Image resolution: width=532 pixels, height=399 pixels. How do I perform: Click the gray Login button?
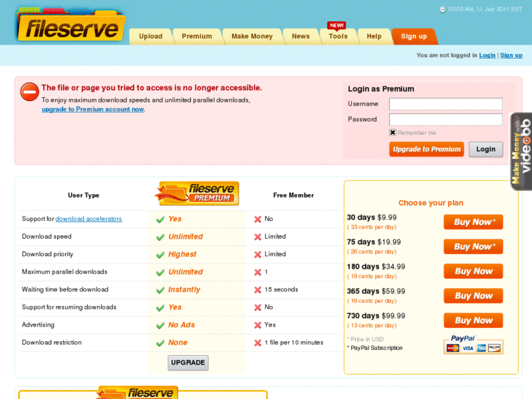coord(486,149)
